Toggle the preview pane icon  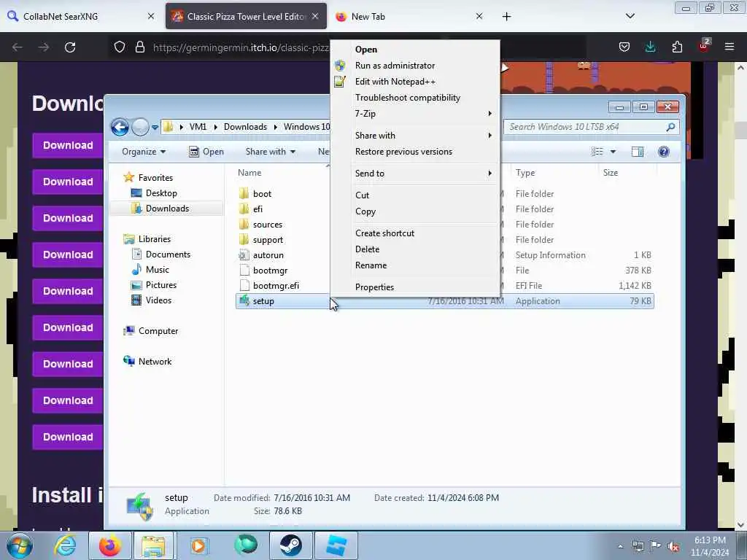coord(637,152)
